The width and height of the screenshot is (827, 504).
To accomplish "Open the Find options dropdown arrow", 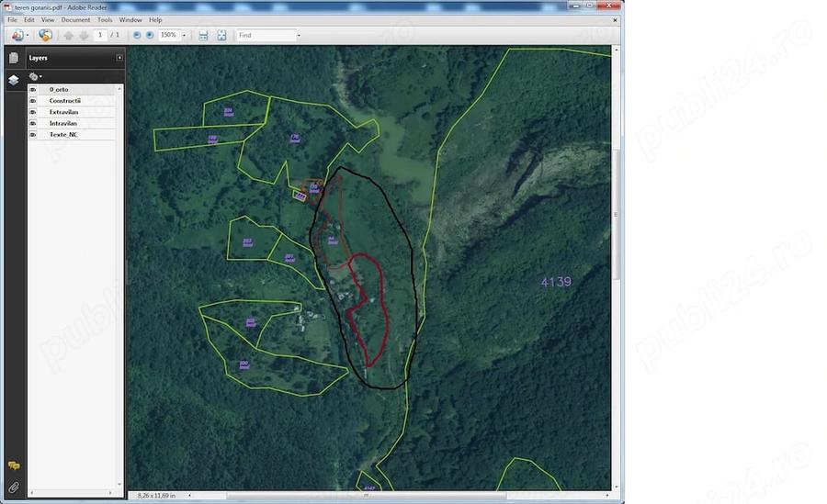I will point(299,35).
